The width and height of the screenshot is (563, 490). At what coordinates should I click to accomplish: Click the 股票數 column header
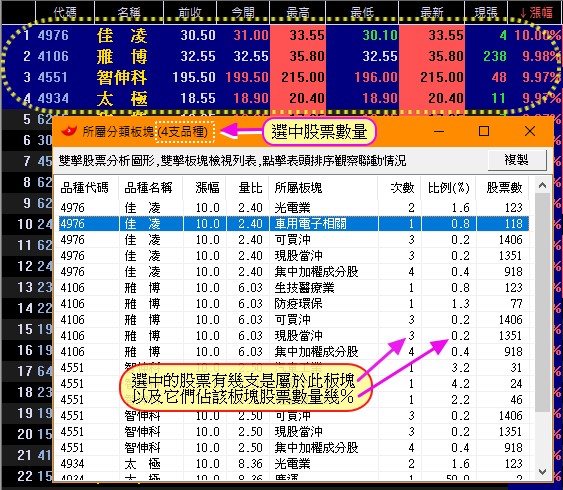(x=503, y=187)
